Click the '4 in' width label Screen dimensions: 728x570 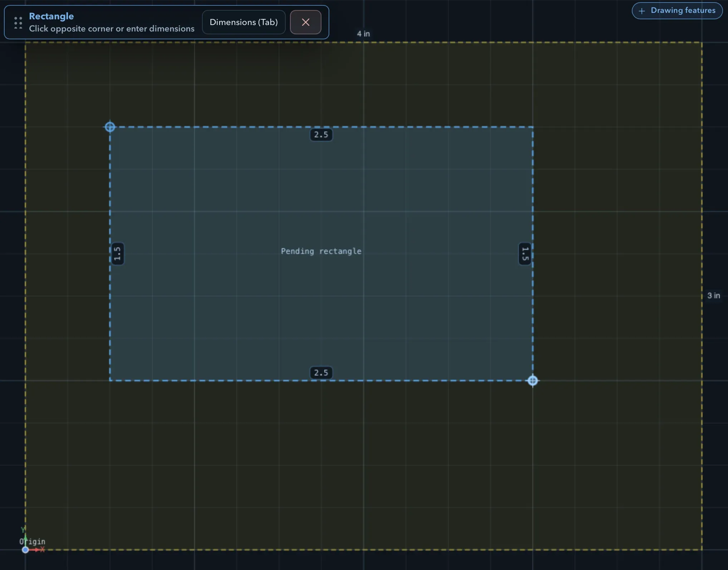coord(363,34)
